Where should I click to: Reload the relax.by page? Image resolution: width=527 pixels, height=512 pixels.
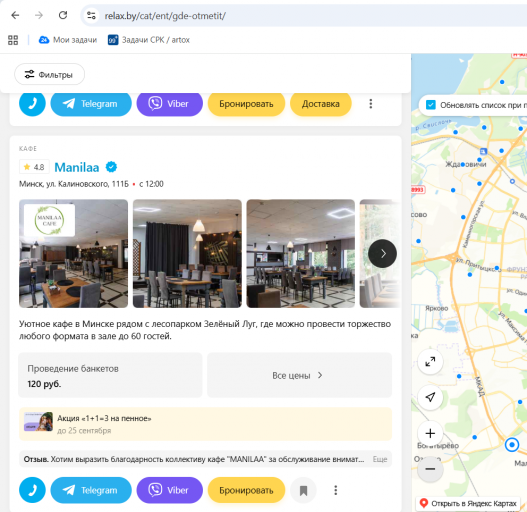[x=63, y=15]
